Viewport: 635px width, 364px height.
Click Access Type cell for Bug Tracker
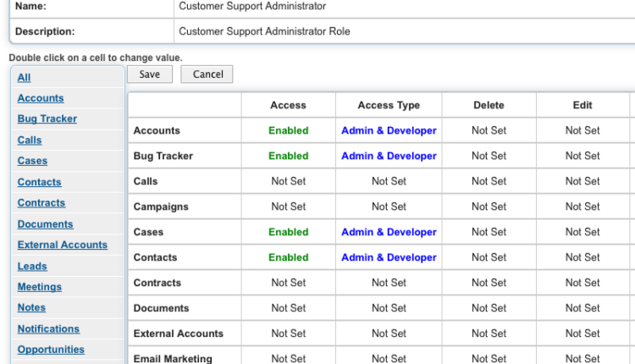(389, 156)
